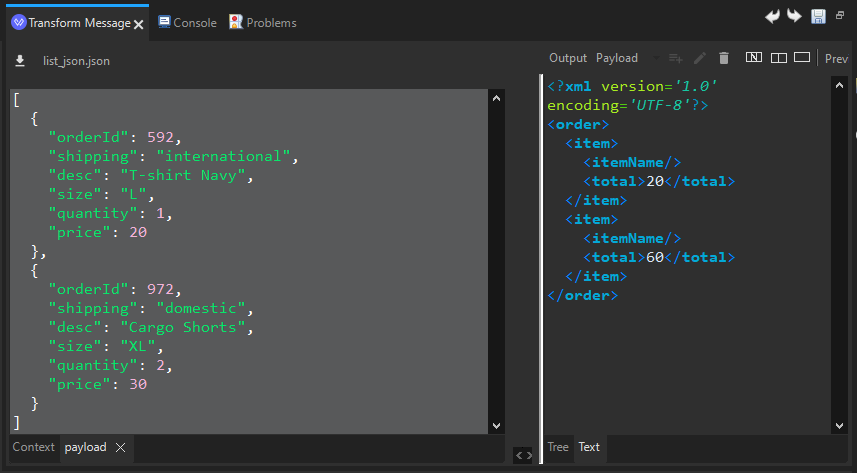Click the "Cargo Shorts" desc value
Viewport: 857px width, 473px height.
(183, 328)
